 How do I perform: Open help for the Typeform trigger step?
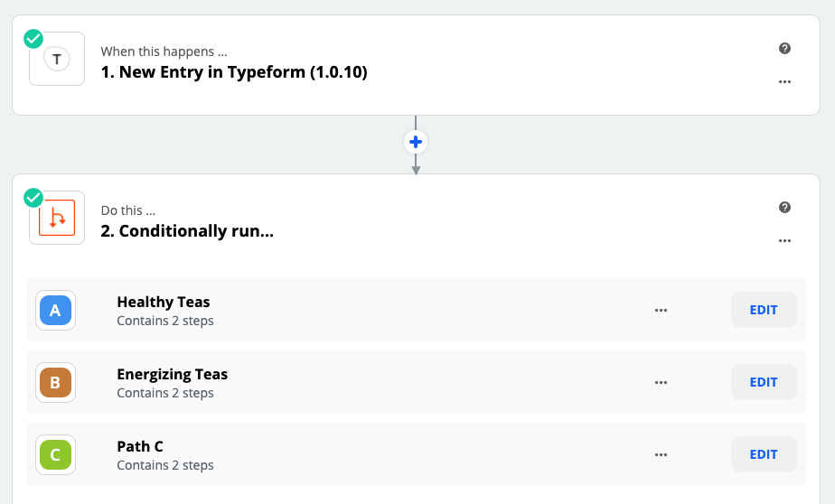click(x=784, y=49)
